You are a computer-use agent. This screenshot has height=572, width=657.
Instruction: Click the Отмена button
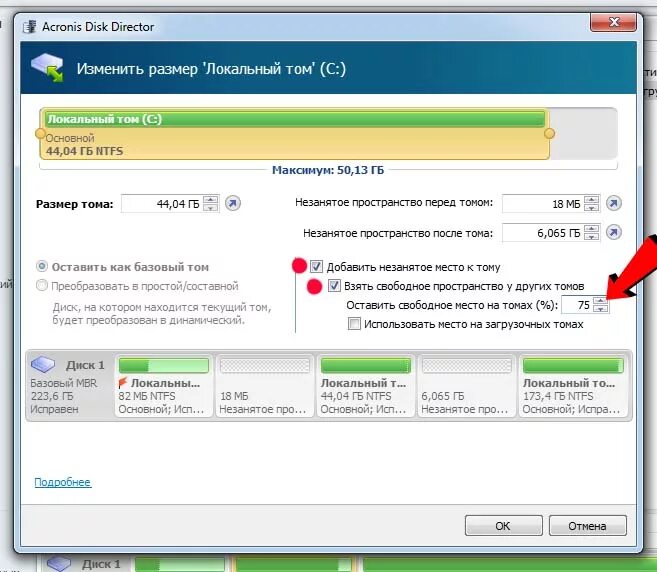tap(587, 525)
